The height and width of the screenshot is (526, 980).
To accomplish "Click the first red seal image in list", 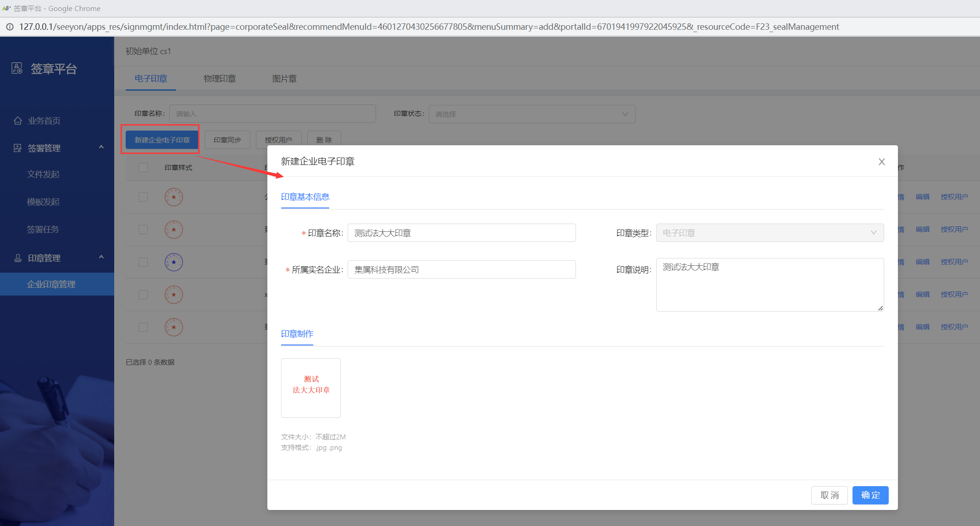I will [174, 197].
